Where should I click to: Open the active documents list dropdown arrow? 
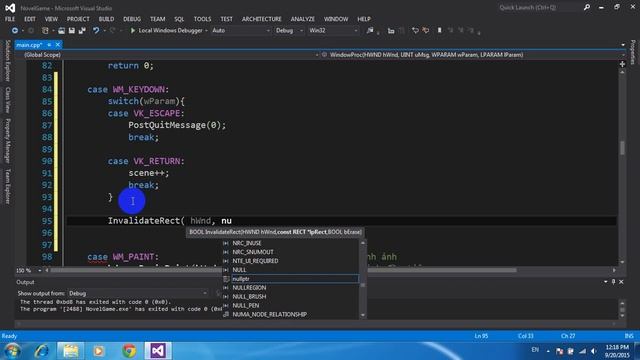(x=623, y=45)
